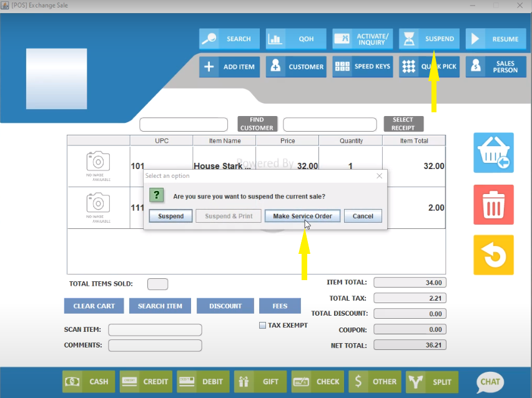Pay with Debit card
This screenshot has height=398, width=532.
pyautogui.click(x=203, y=382)
